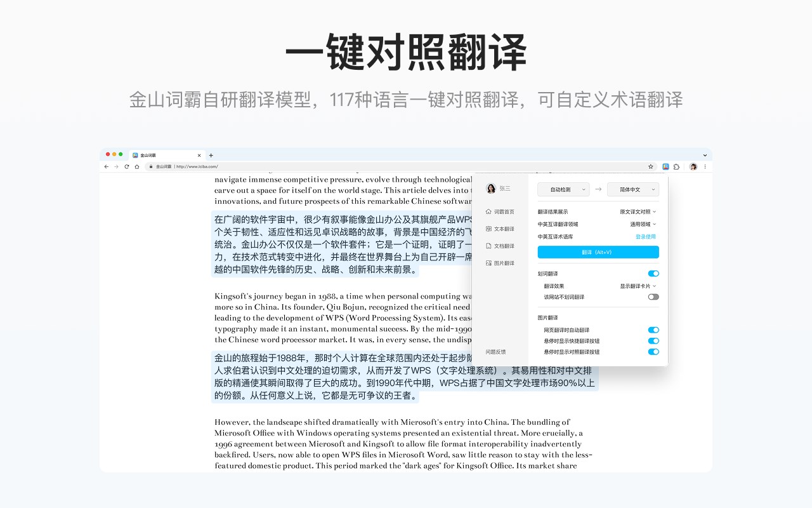Open 词霸首页 from the sidebar
The width and height of the screenshot is (812, 508).
click(501, 211)
